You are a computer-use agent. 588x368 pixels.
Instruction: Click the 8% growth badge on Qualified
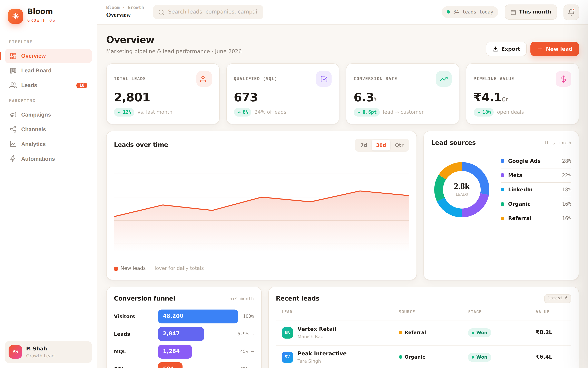243,112
